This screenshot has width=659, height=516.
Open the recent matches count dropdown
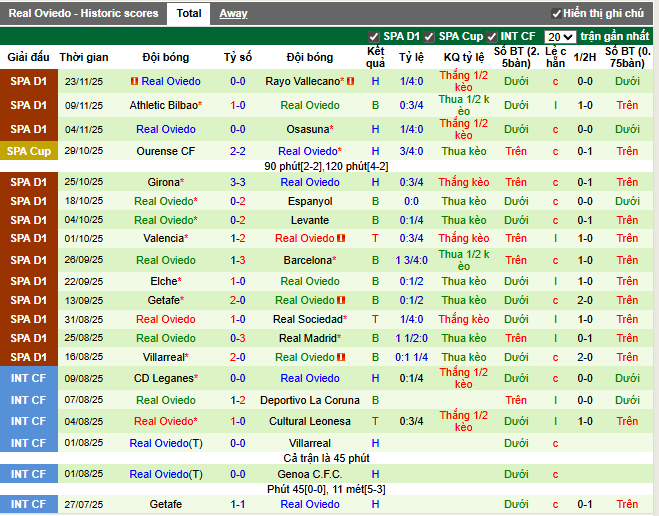tap(560, 37)
